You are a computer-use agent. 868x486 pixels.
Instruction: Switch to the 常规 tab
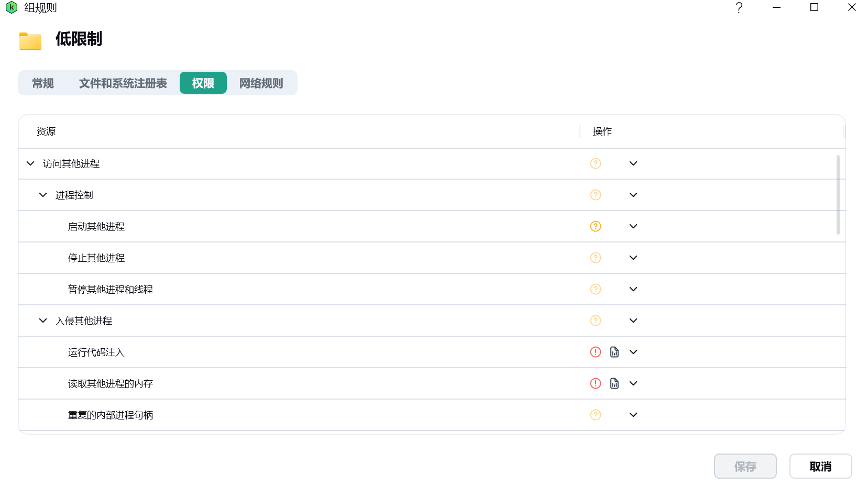click(x=43, y=83)
